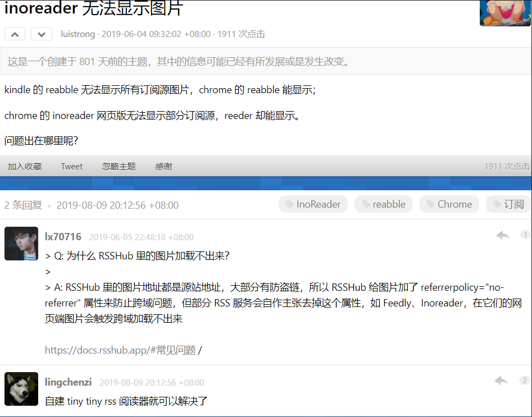Screen dimensions: 532x417
Task: Click the line 问题出在哪里呢?
Action: tap(41, 140)
